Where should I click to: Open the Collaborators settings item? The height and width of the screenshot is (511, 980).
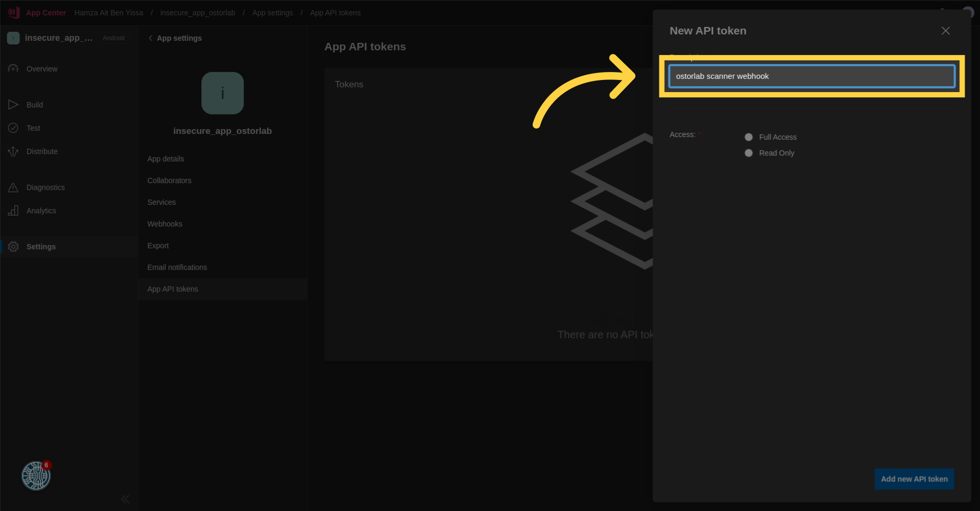pyautogui.click(x=169, y=181)
